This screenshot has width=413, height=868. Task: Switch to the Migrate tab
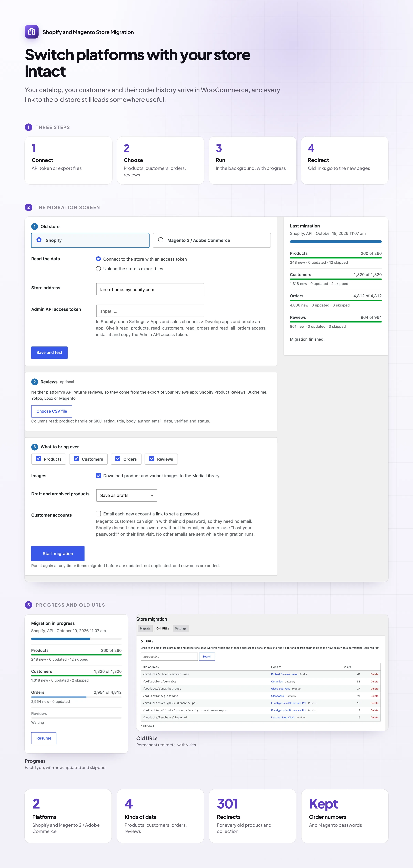pos(145,628)
